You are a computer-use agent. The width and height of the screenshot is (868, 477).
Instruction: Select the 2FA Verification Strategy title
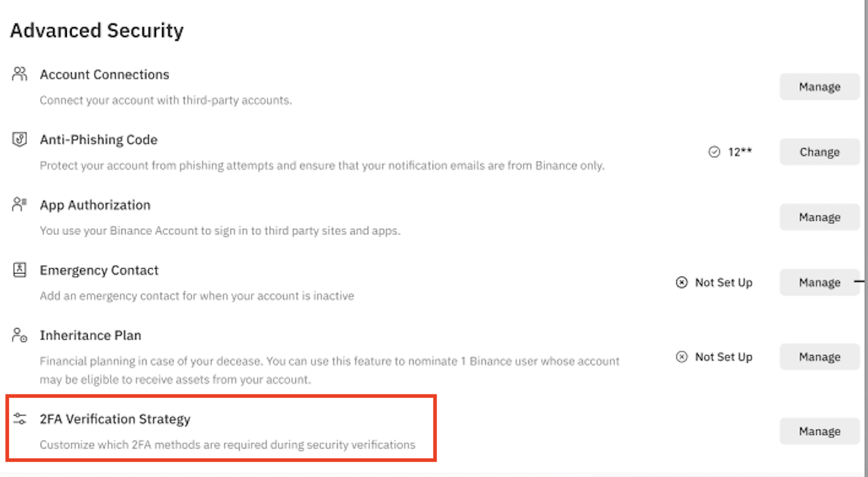coord(115,419)
